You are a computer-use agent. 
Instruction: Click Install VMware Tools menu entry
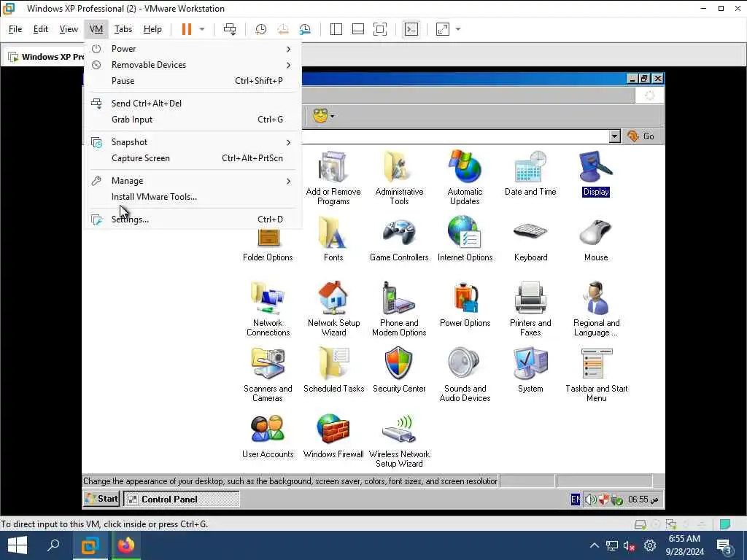193,197
